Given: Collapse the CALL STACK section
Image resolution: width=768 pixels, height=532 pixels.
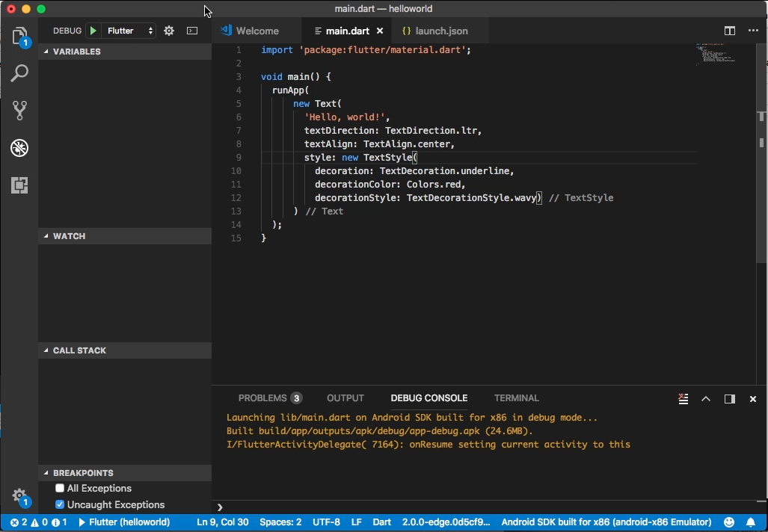Looking at the screenshot, I should (x=125, y=350).
